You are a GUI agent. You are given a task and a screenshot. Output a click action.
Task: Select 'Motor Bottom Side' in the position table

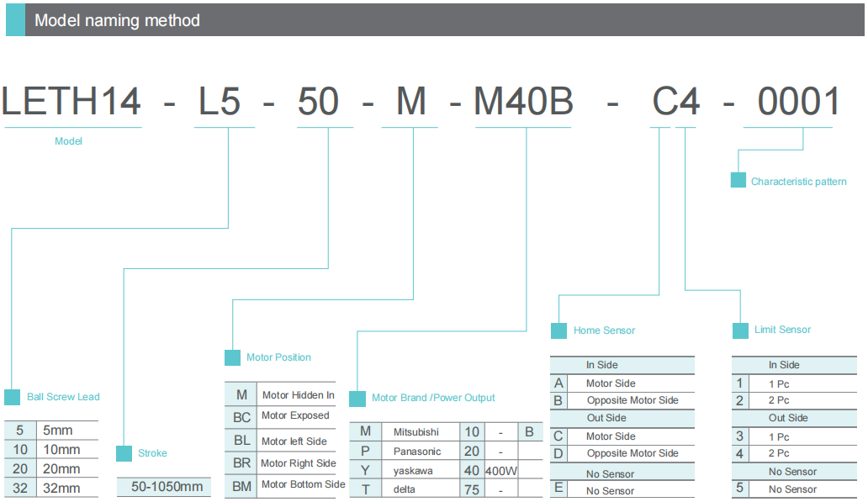pyautogui.click(x=303, y=484)
